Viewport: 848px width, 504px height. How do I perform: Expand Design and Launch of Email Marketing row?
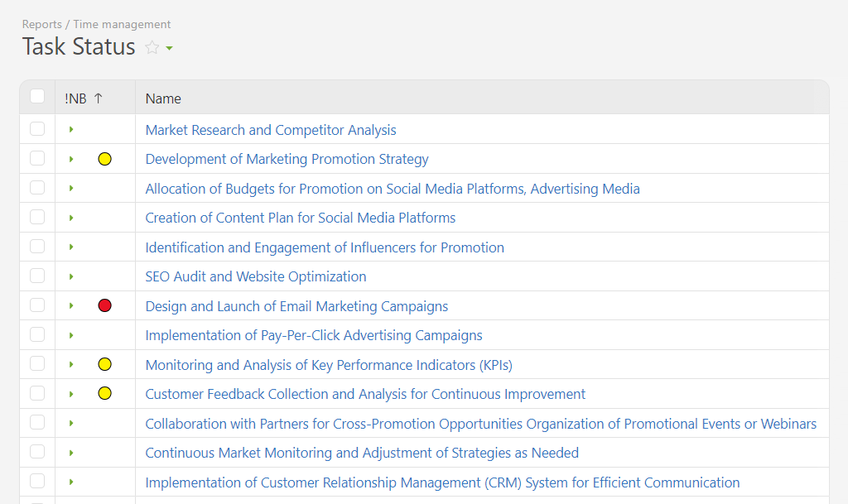pyautogui.click(x=71, y=305)
